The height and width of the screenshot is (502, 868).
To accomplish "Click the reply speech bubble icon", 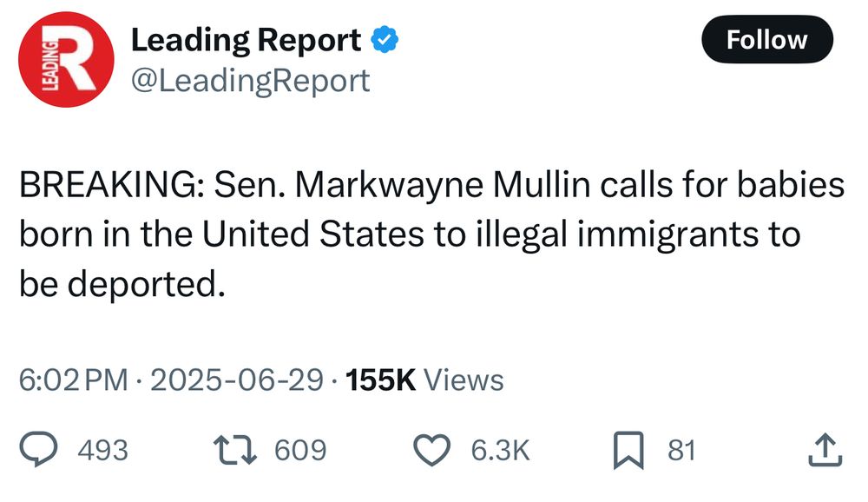I will click(x=38, y=449).
